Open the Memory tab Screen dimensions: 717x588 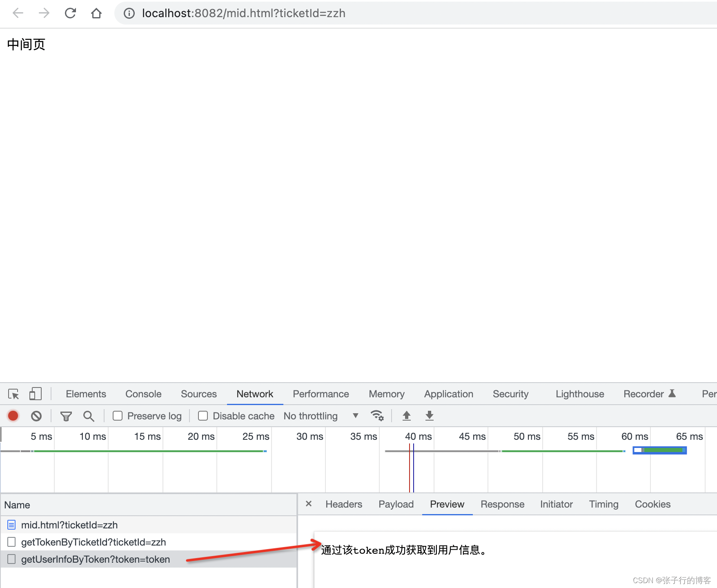pyautogui.click(x=387, y=394)
